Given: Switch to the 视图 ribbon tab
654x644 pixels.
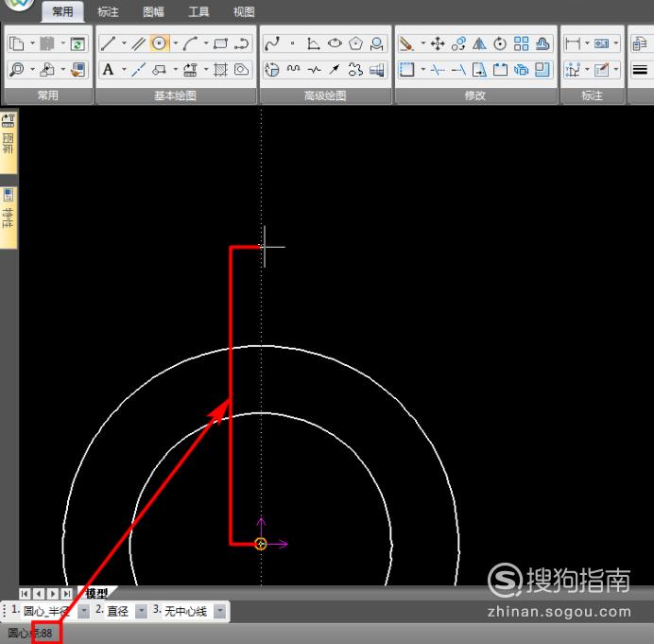Looking at the screenshot, I should [x=244, y=11].
